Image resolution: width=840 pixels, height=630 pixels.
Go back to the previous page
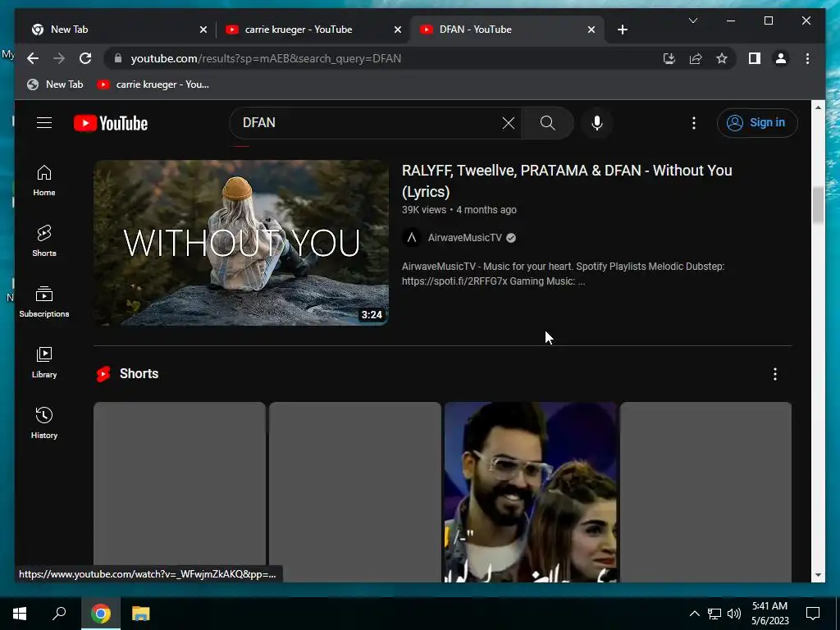click(x=33, y=58)
